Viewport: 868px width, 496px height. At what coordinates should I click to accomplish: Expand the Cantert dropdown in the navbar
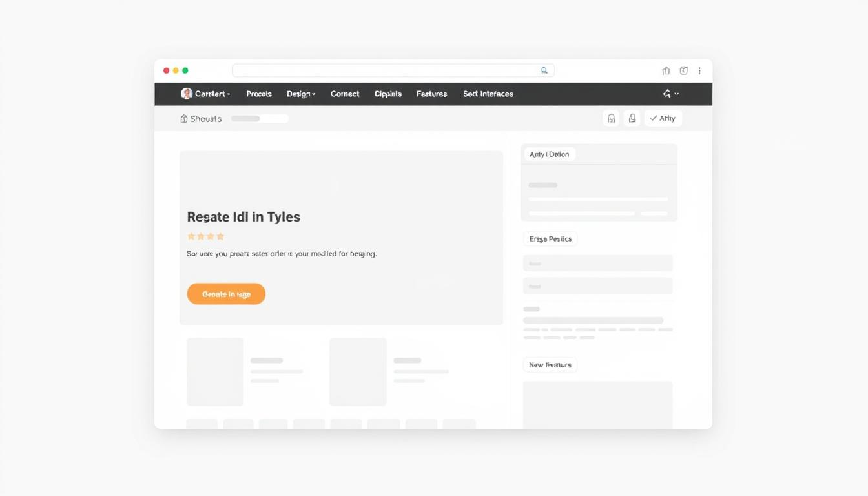click(x=212, y=94)
